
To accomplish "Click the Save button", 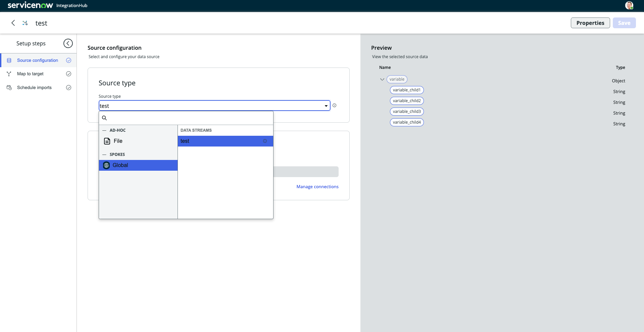I will pyautogui.click(x=624, y=23).
